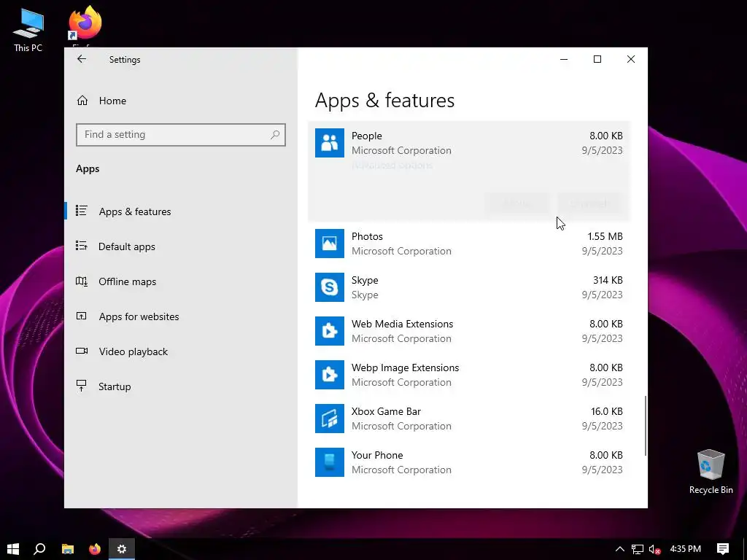The image size is (747, 560).
Task: Click the Default apps sidebar icon
Action: point(82,246)
